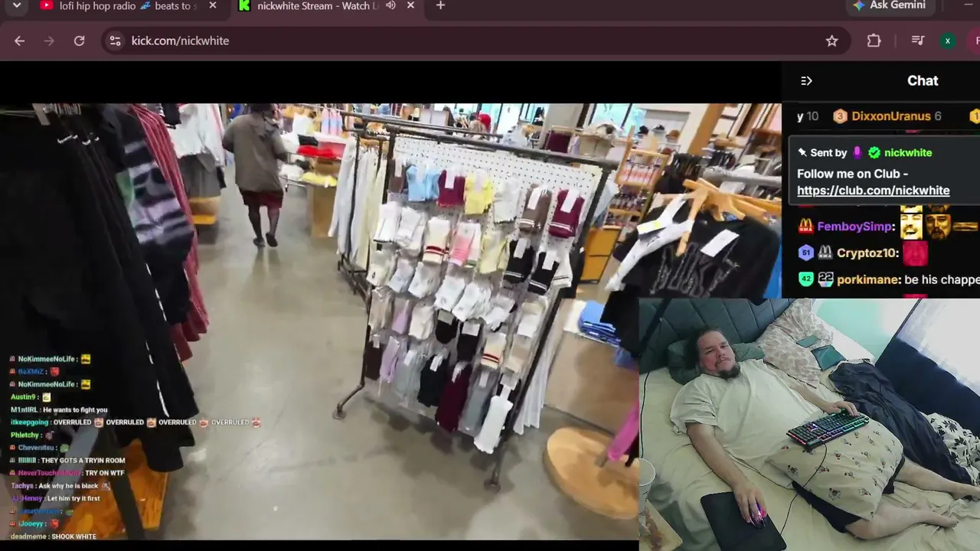Click the pin icon on pinned message
The width and height of the screenshot is (980, 551).
[x=802, y=152]
